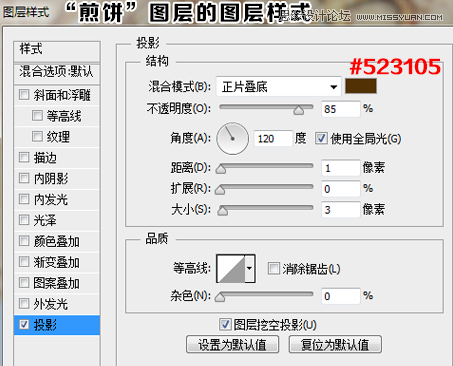Image resolution: width=453 pixels, height=366 pixels.
Task: Click the 杂色 value field showing 0
Action: (341, 296)
